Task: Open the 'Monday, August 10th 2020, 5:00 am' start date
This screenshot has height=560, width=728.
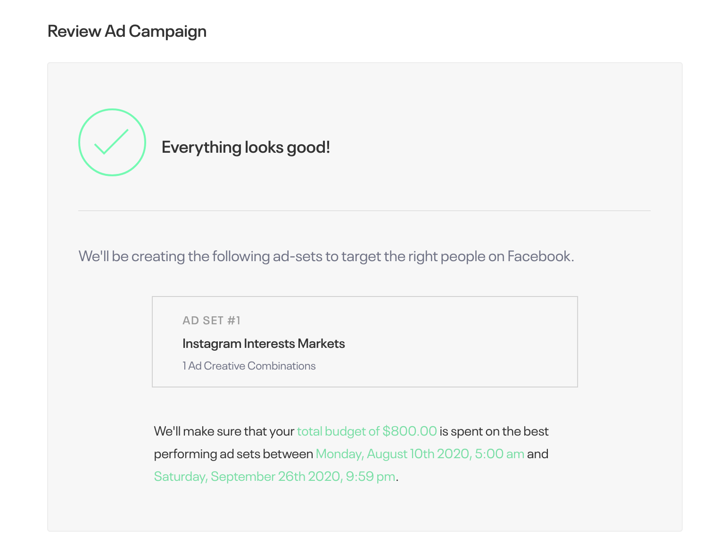Action: [420, 454]
